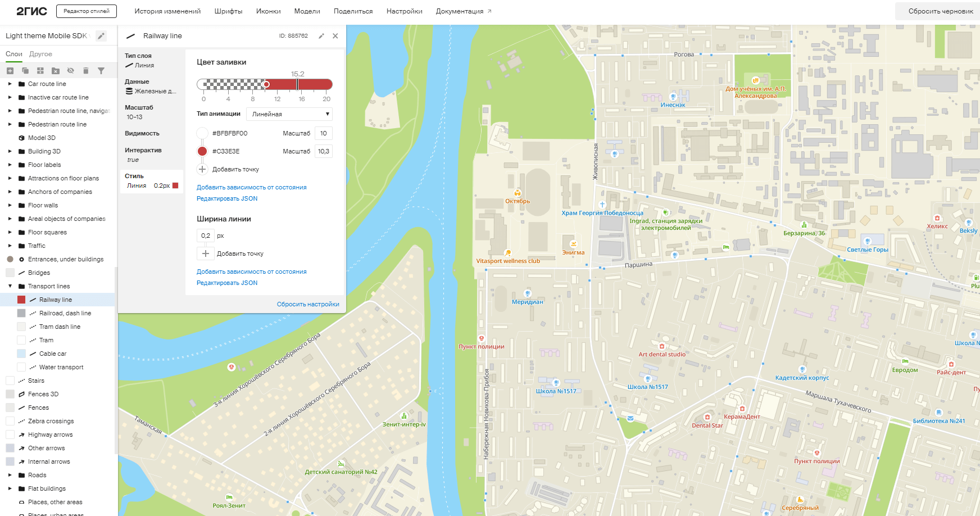The image size is (980, 516).
Task: Click the line width 0,2 input field
Action: pos(206,236)
